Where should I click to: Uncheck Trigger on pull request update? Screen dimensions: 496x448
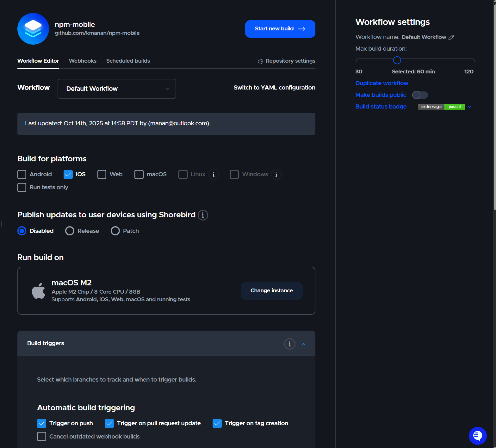click(109, 423)
